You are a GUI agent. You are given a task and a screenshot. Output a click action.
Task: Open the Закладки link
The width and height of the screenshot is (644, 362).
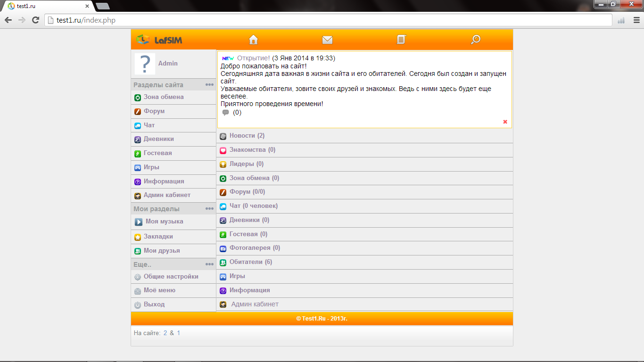[158, 237]
